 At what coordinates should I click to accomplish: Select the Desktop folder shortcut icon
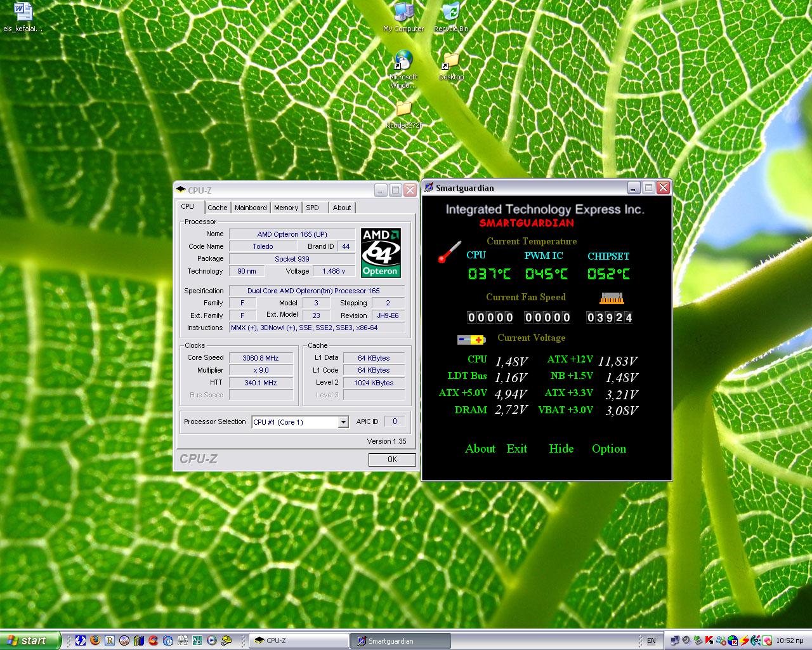tap(451, 67)
